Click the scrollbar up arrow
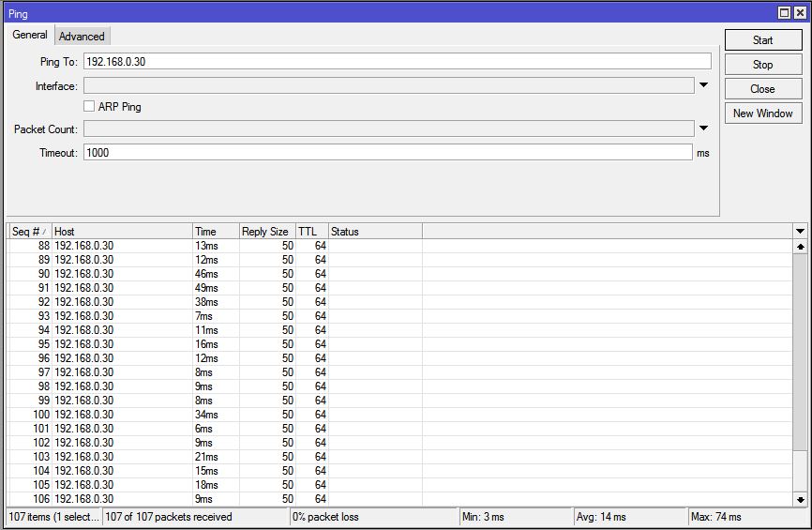 (x=801, y=247)
